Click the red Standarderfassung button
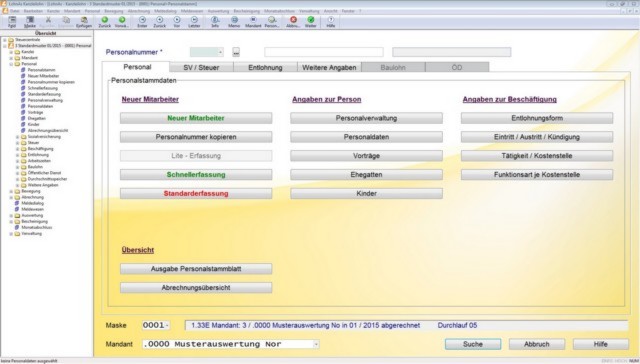 click(196, 193)
